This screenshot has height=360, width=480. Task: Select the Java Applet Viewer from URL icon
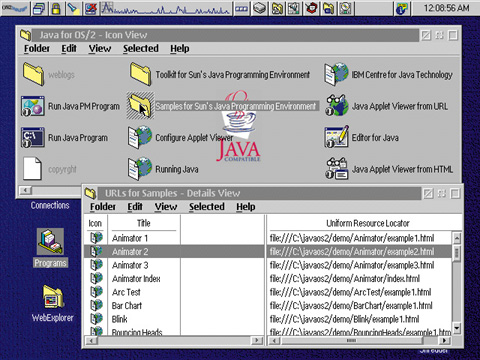pos(337,105)
